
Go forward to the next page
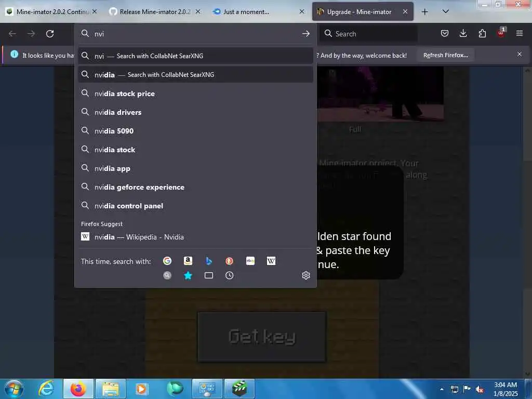point(31,34)
